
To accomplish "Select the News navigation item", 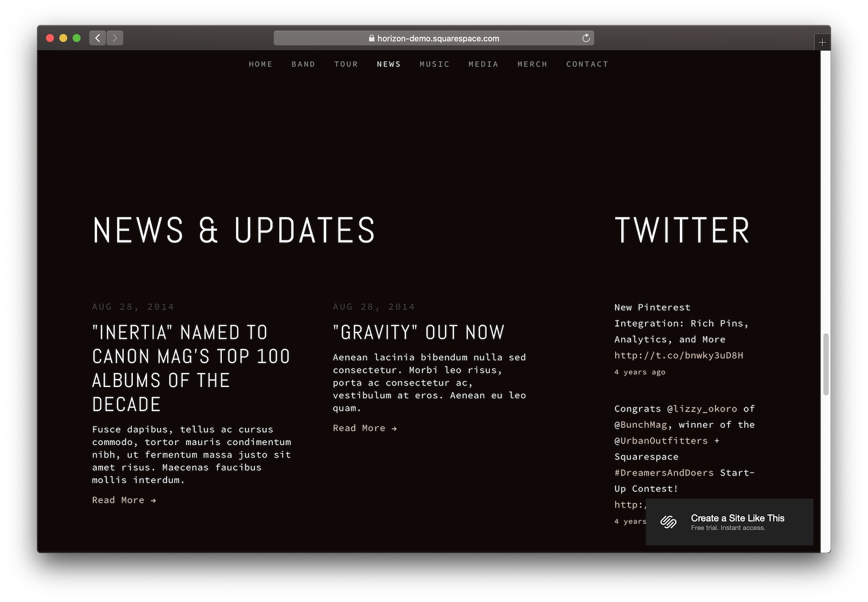I will click(389, 64).
